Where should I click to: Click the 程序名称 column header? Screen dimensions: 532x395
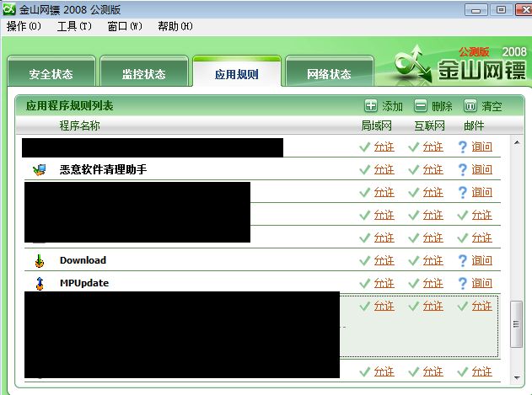click(x=80, y=125)
